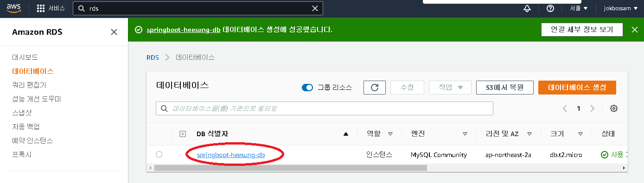
Task: Open the springboot-heesung-db link in the table
Action: click(231, 155)
